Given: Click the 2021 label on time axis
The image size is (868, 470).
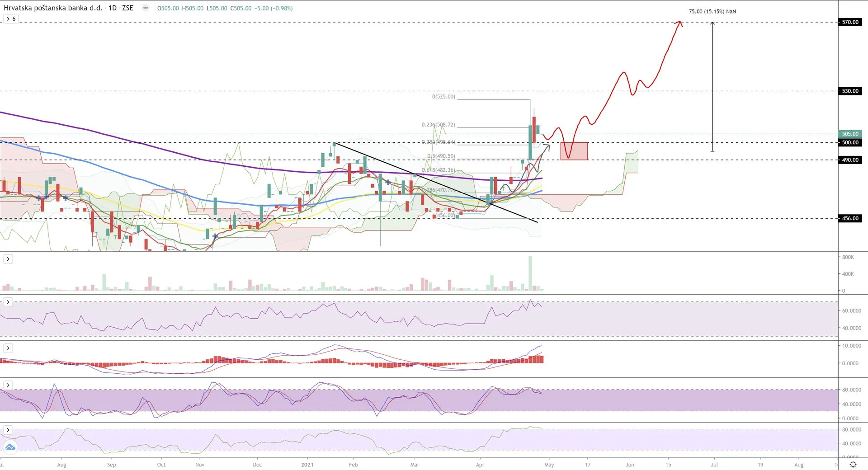Looking at the screenshot, I should 307,465.
